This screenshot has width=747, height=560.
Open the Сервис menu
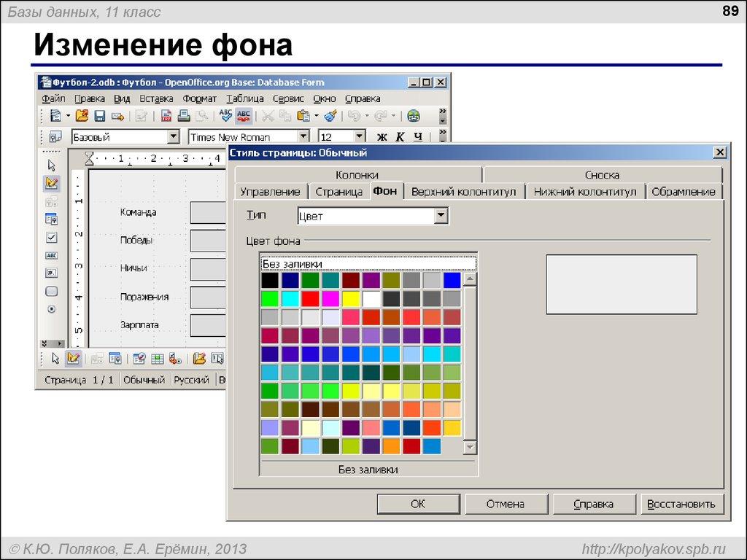pos(287,98)
